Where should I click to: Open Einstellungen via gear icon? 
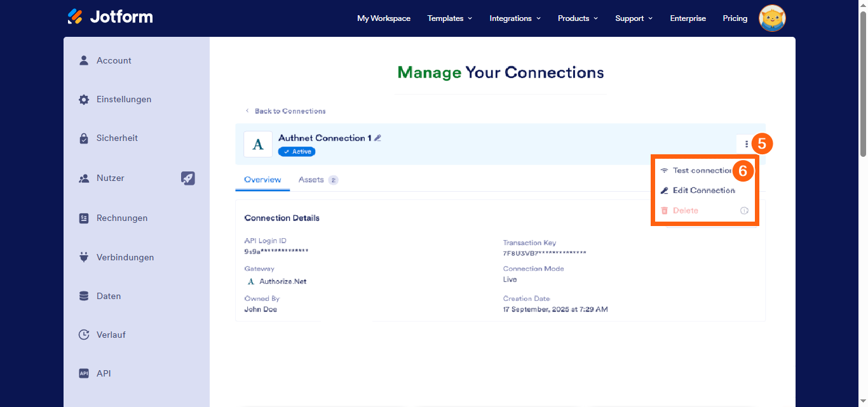tap(84, 100)
